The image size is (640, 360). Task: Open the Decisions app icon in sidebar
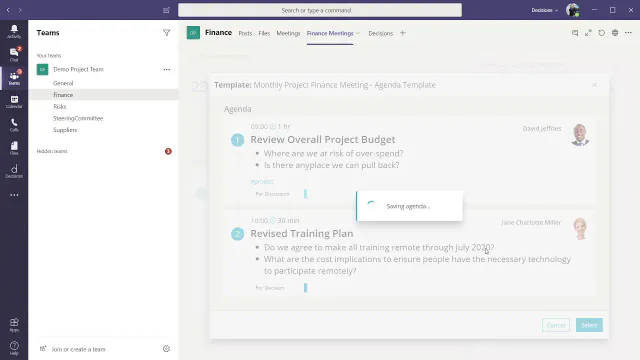pyautogui.click(x=14, y=171)
